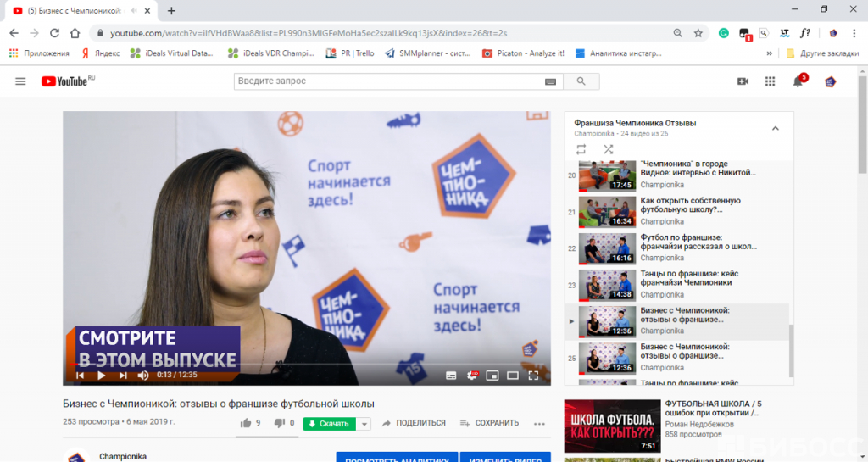Open the Grammarly extension icon
The height and width of the screenshot is (462, 868).
pos(724,33)
